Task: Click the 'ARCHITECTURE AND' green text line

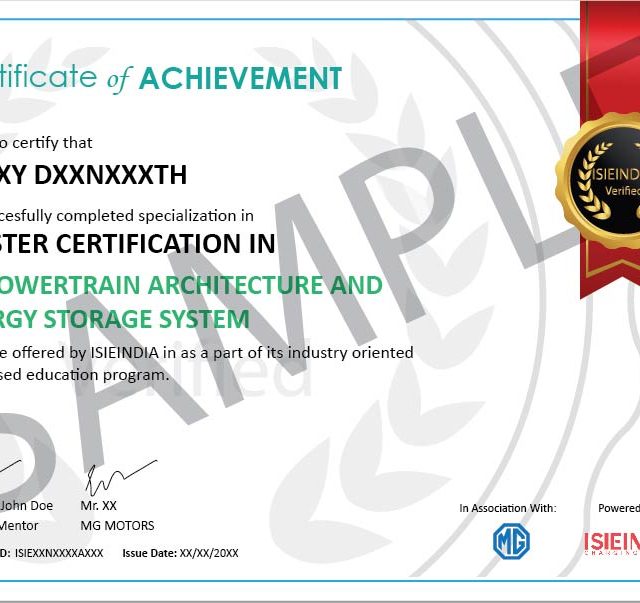Action: coord(191,285)
